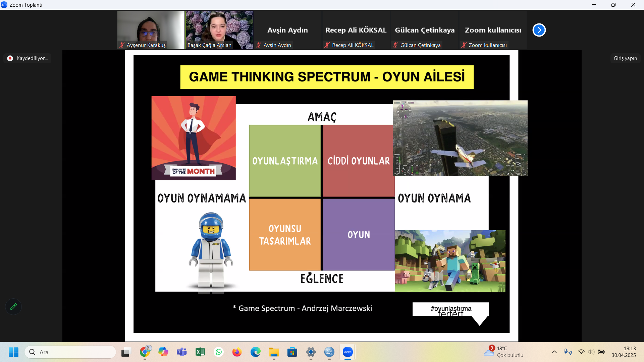Open Settings gear from taskbar
The image size is (644, 362).
click(x=311, y=352)
